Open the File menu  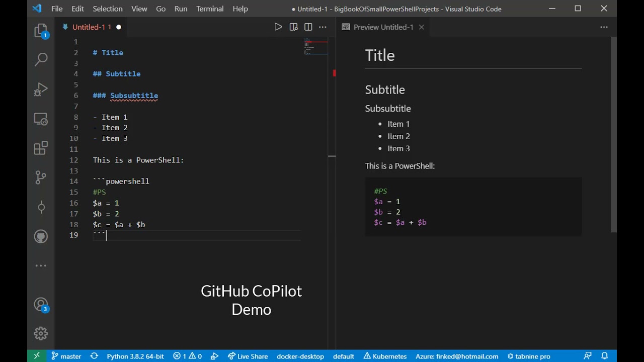[57, 9]
